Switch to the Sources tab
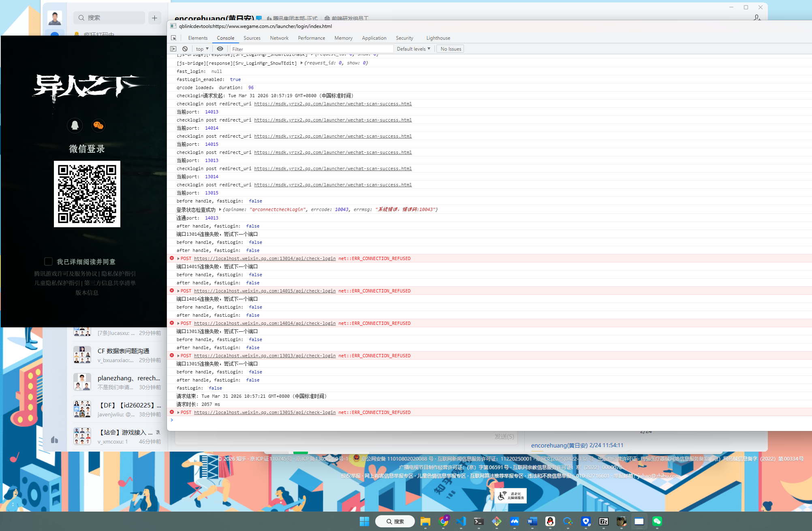Image resolution: width=812 pixels, height=531 pixels. (x=252, y=38)
